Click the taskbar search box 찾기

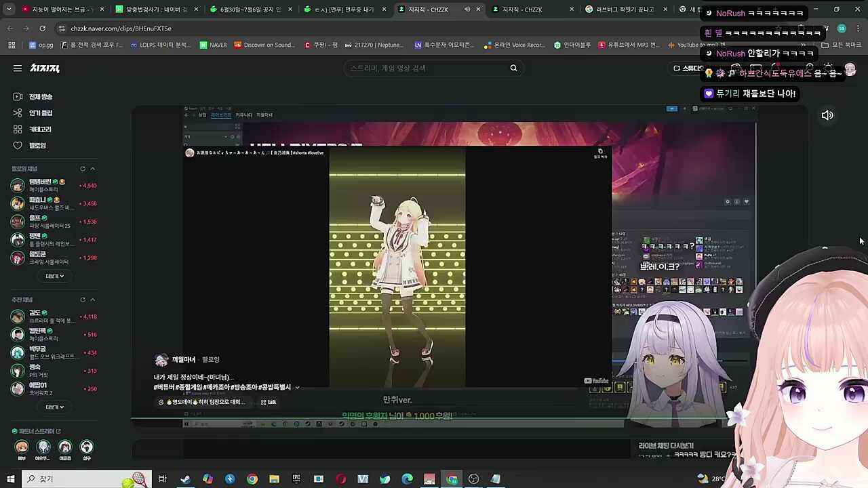point(87,479)
